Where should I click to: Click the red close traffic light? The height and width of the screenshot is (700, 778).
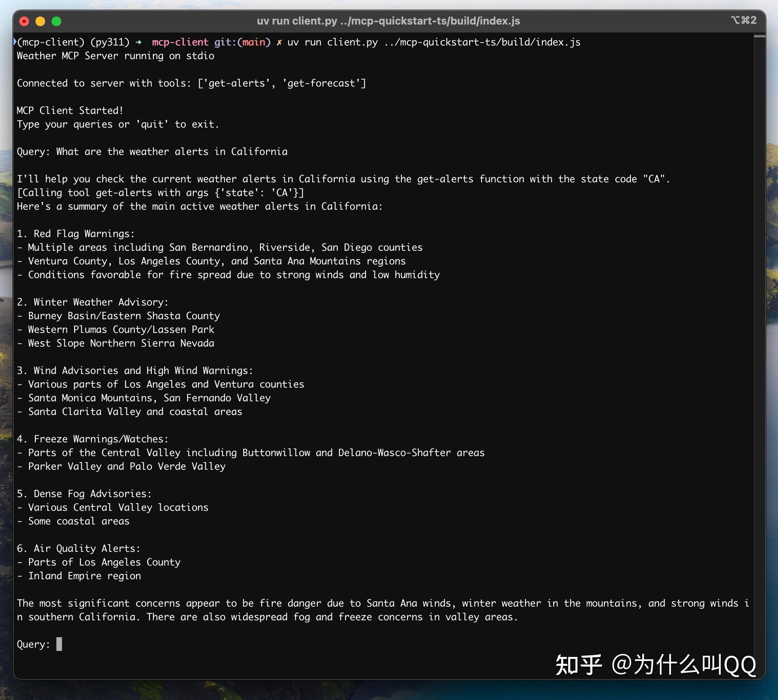24,21
